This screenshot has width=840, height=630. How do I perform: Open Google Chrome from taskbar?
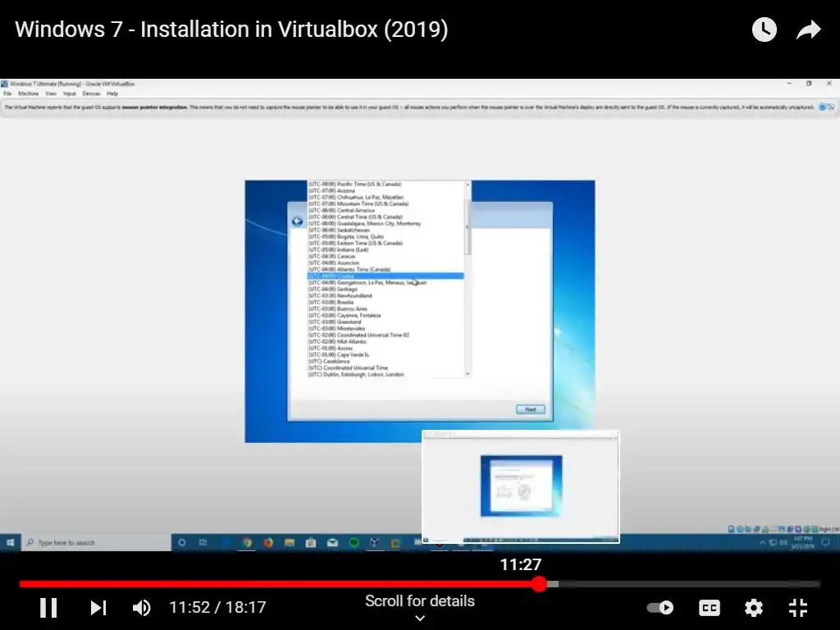[x=246, y=543]
